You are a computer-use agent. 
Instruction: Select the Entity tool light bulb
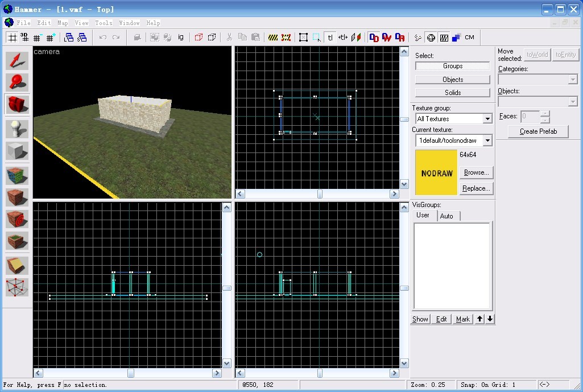click(x=17, y=129)
